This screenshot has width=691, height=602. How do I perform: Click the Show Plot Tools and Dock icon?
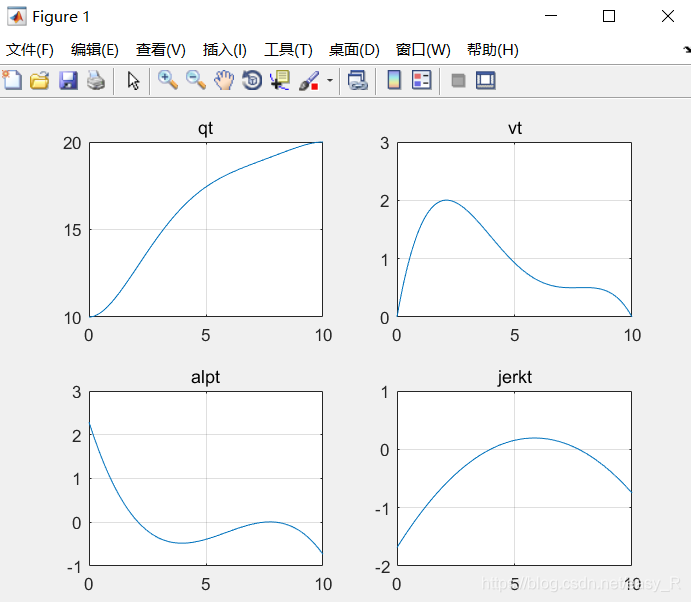coord(486,81)
